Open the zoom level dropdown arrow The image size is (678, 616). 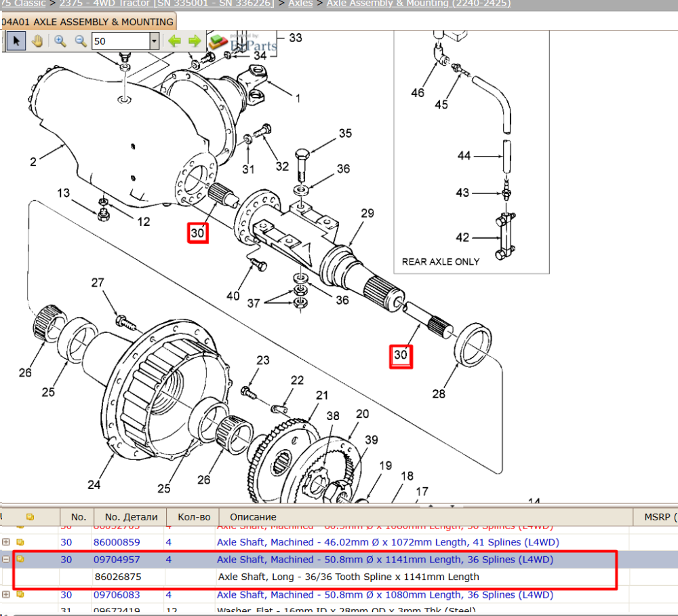(x=155, y=41)
